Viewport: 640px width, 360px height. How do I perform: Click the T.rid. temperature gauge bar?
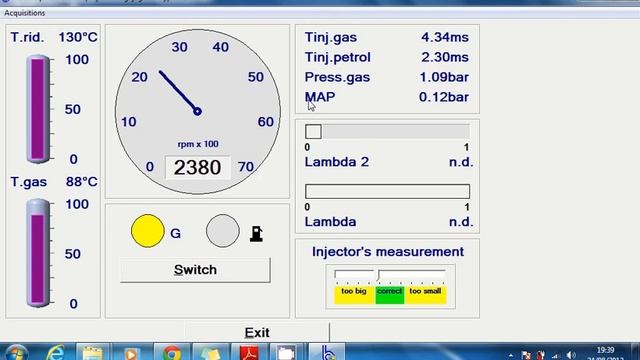coord(38,109)
